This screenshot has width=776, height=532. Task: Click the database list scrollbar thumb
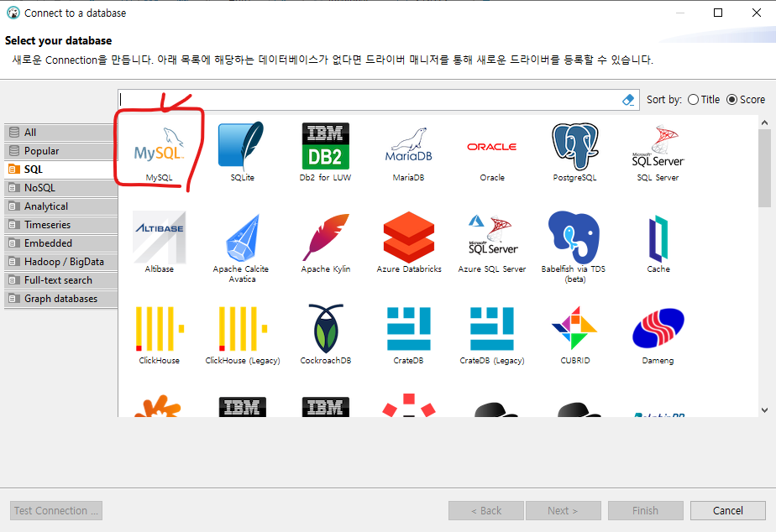764,168
